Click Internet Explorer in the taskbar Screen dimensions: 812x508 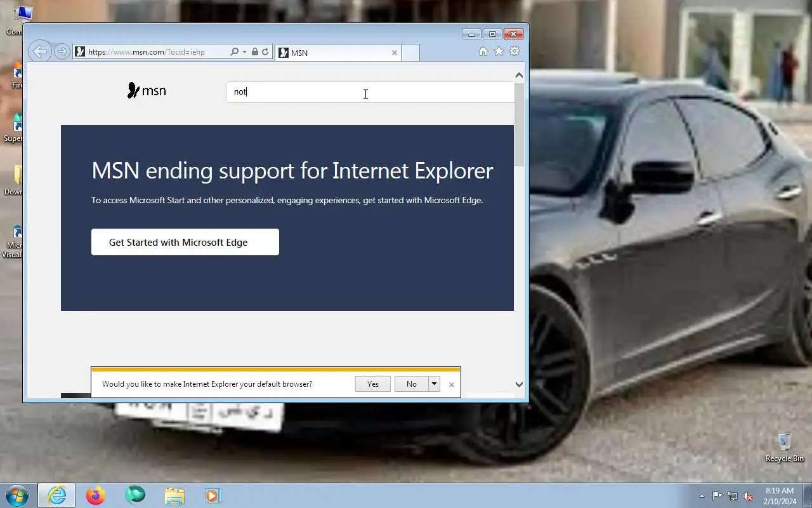(56, 495)
